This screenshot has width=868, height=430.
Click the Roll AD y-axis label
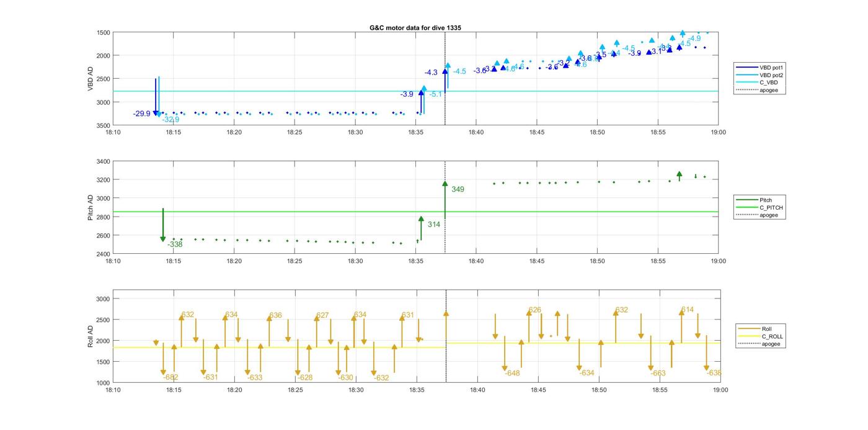[90, 336]
